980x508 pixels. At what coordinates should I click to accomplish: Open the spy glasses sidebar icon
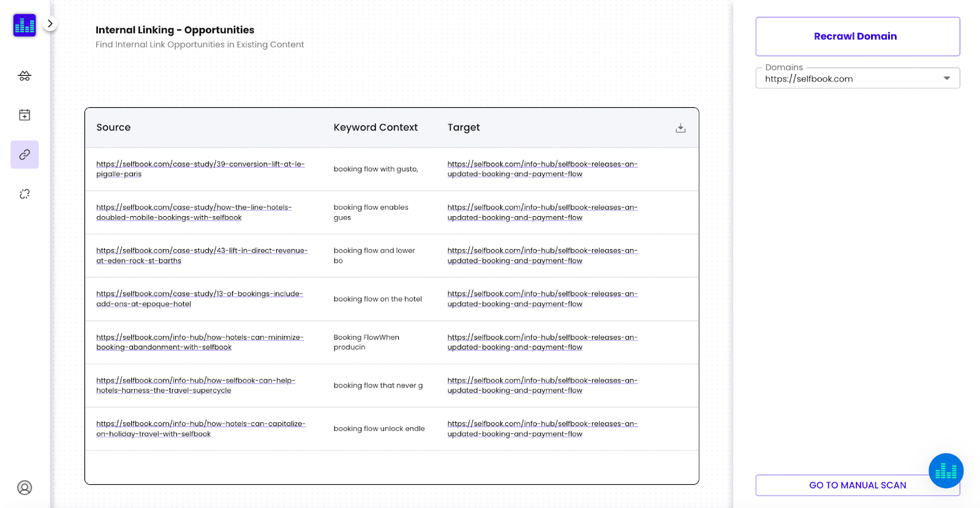[24, 76]
